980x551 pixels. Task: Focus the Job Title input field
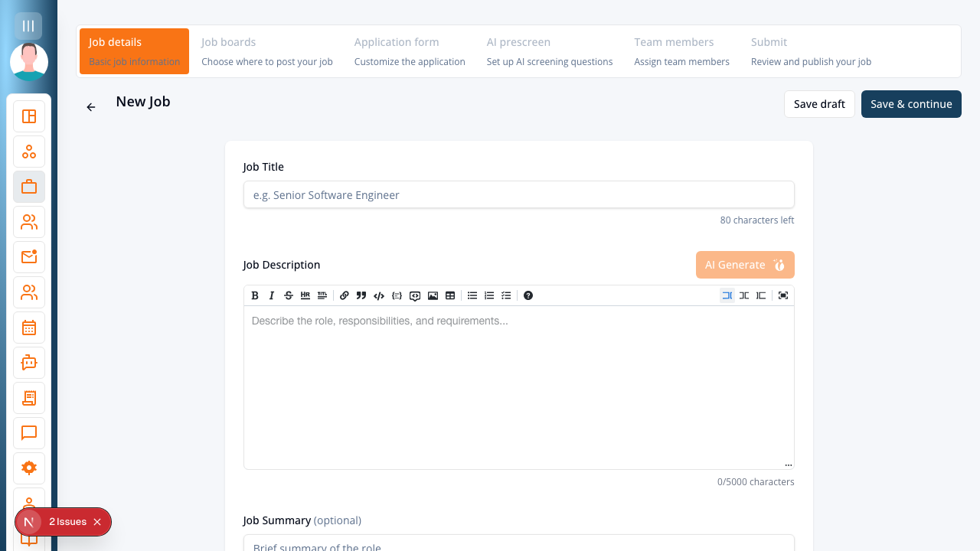coord(519,194)
